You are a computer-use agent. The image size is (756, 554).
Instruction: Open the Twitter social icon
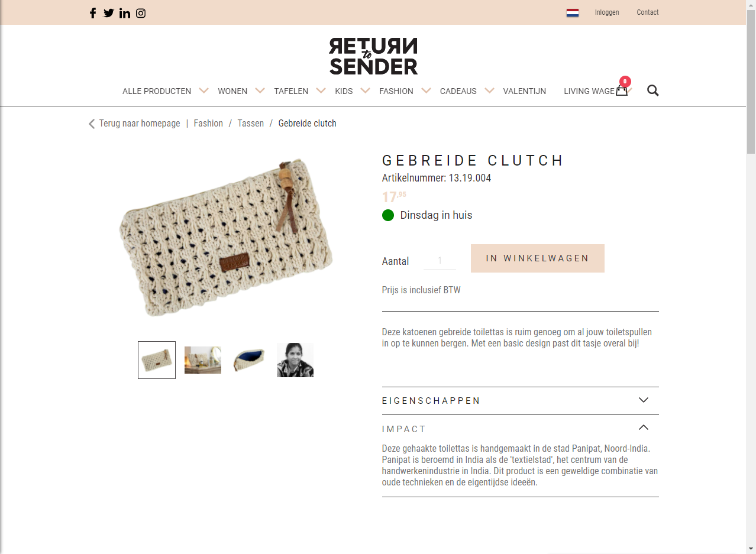[109, 13]
